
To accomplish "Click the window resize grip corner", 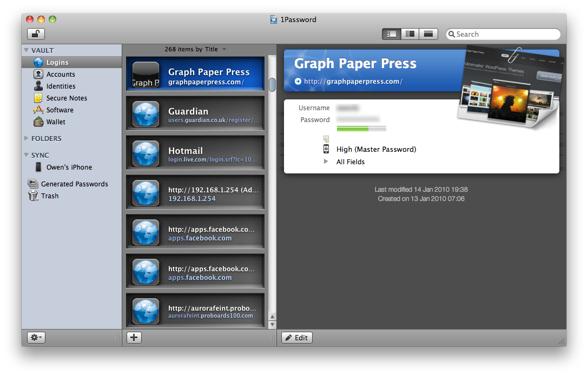I will tap(561, 341).
